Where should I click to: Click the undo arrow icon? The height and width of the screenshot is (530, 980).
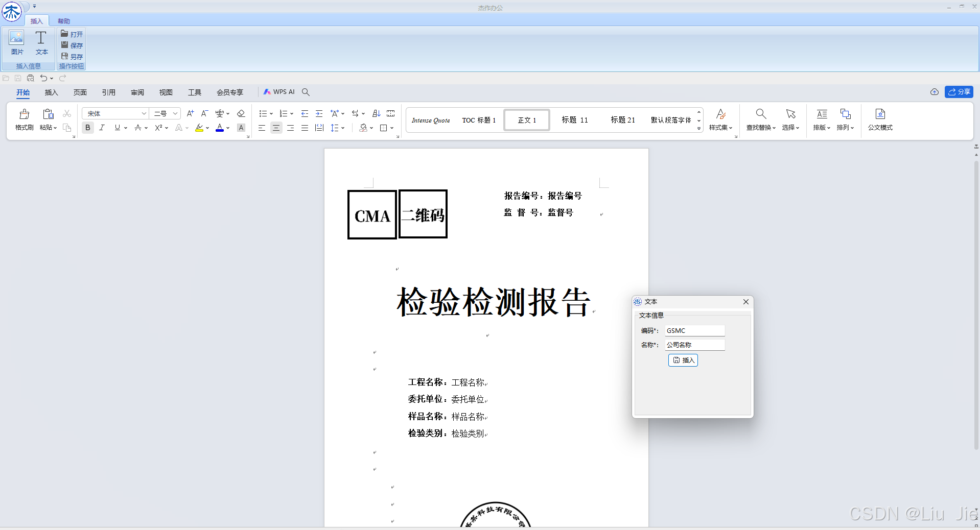point(44,78)
